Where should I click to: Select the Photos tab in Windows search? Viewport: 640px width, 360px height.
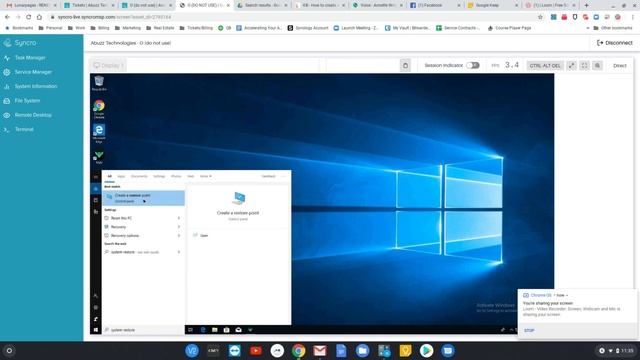(x=176, y=176)
